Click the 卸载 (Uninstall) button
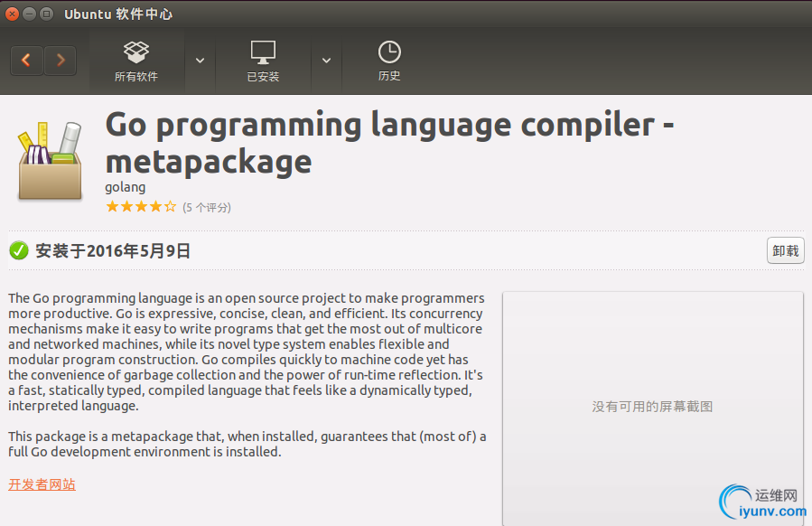Screen dimensions: 812x526 pos(786,251)
